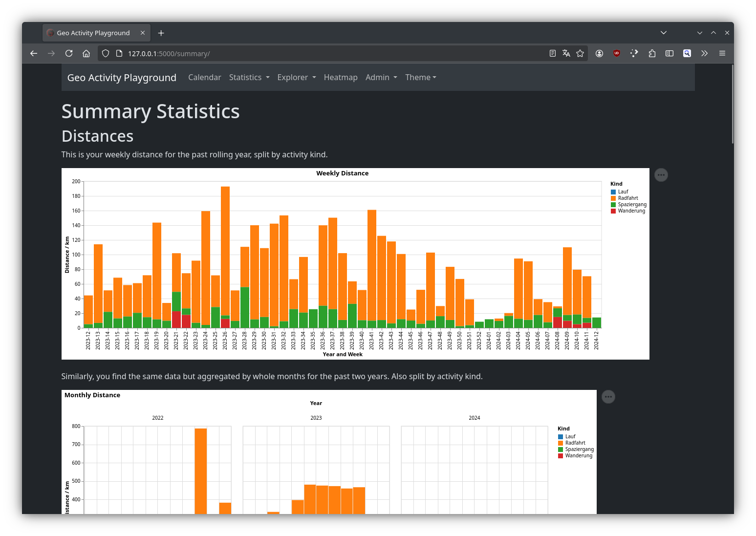Click the Geo Activity Playground brand link
The width and height of the screenshot is (756, 536).
[x=122, y=78]
